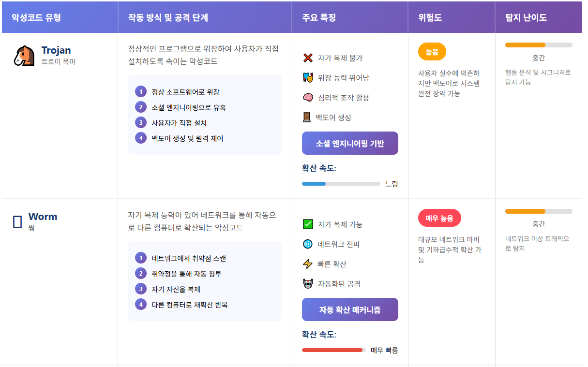Click the orange 높음 risk badge

pos(432,51)
